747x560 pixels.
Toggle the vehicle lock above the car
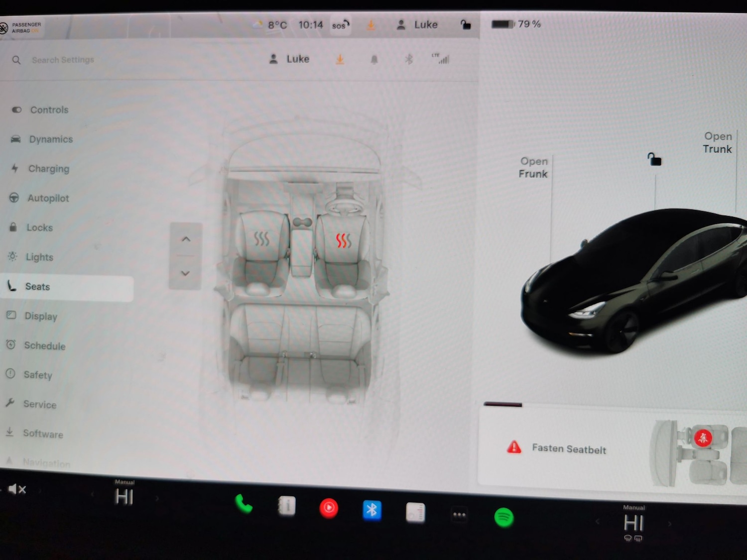pos(654,160)
